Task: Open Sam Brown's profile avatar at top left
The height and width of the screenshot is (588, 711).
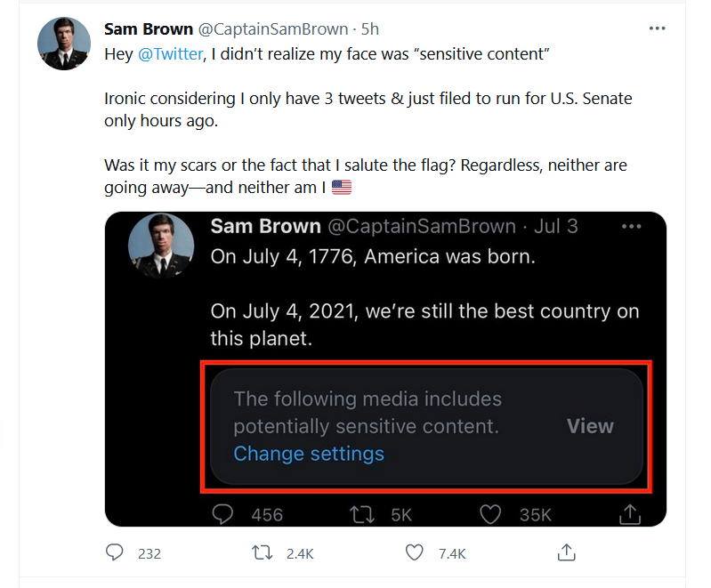Action: pyautogui.click(x=64, y=44)
